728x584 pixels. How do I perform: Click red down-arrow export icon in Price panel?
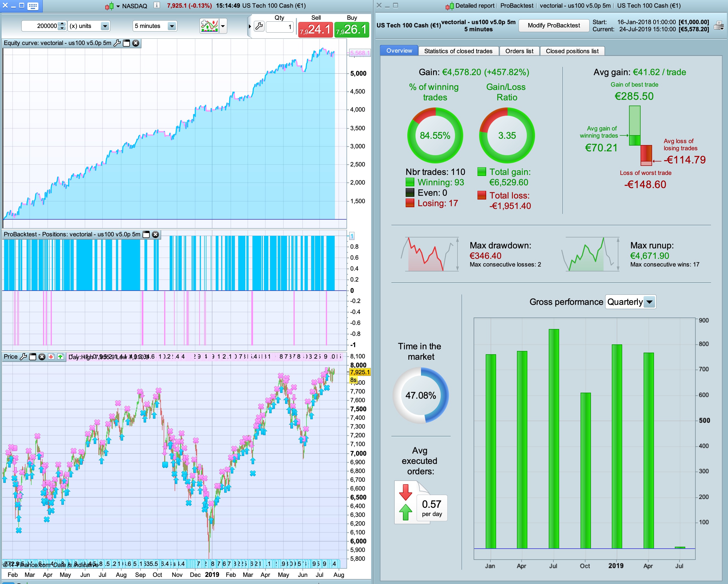pyautogui.click(x=51, y=357)
